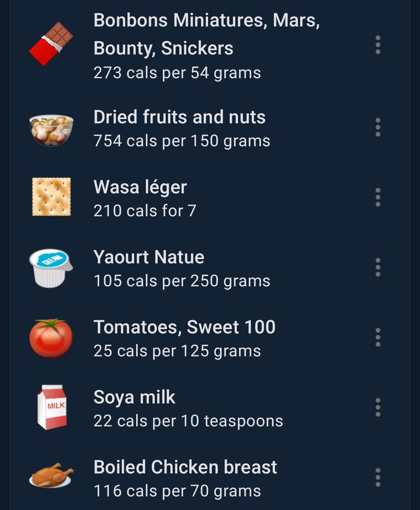Select Boiled Chicken breast item
The width and height of the screenshot is (420, 510).
(210, 478)
